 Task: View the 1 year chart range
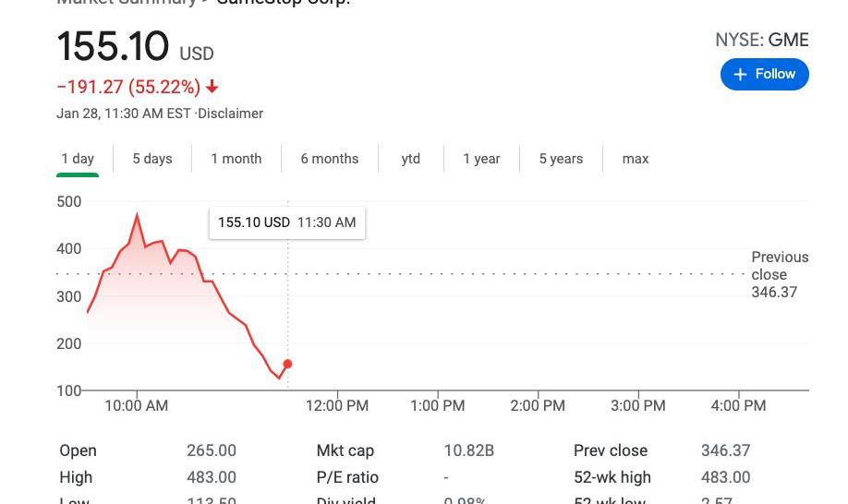coord(481,159)
